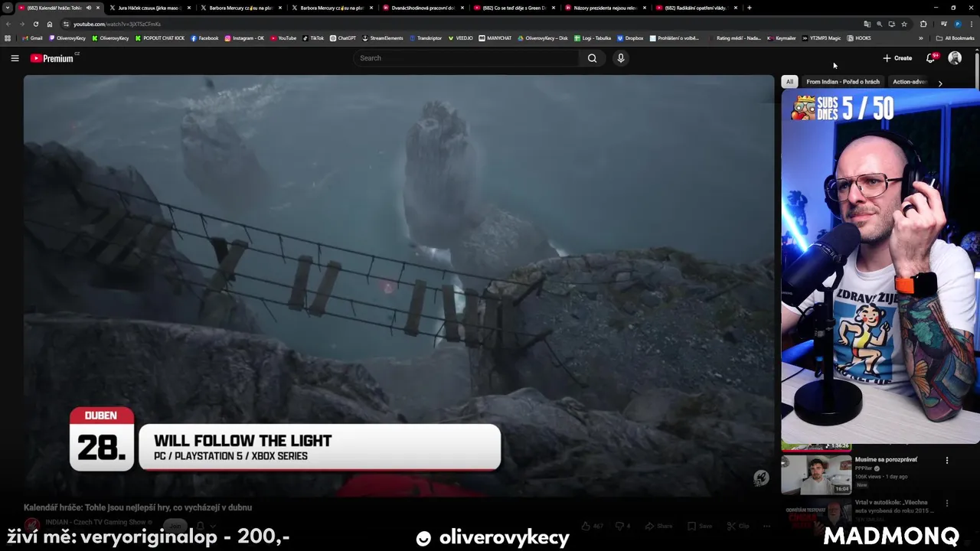
Task: Start voice search with the microphone icon
Action: point(621,58)
